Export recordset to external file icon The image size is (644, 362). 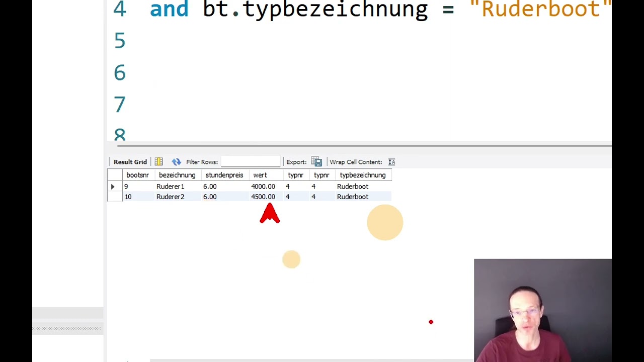(x=316, y=162)
